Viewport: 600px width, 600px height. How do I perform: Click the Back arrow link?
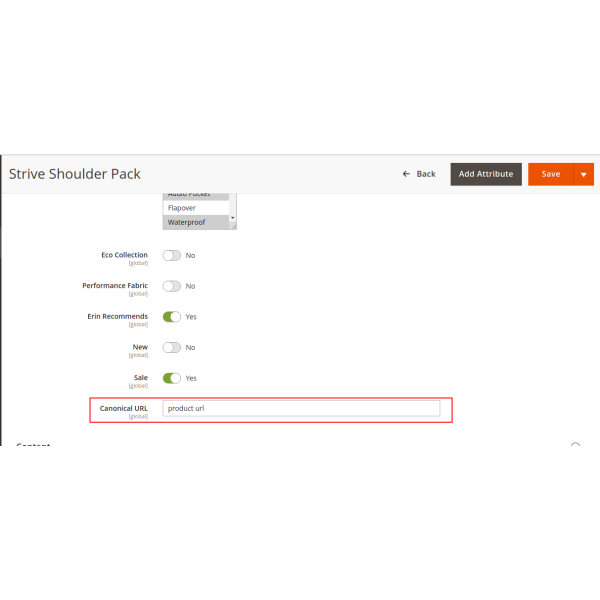pyautogui.click(x=419, y=174)
